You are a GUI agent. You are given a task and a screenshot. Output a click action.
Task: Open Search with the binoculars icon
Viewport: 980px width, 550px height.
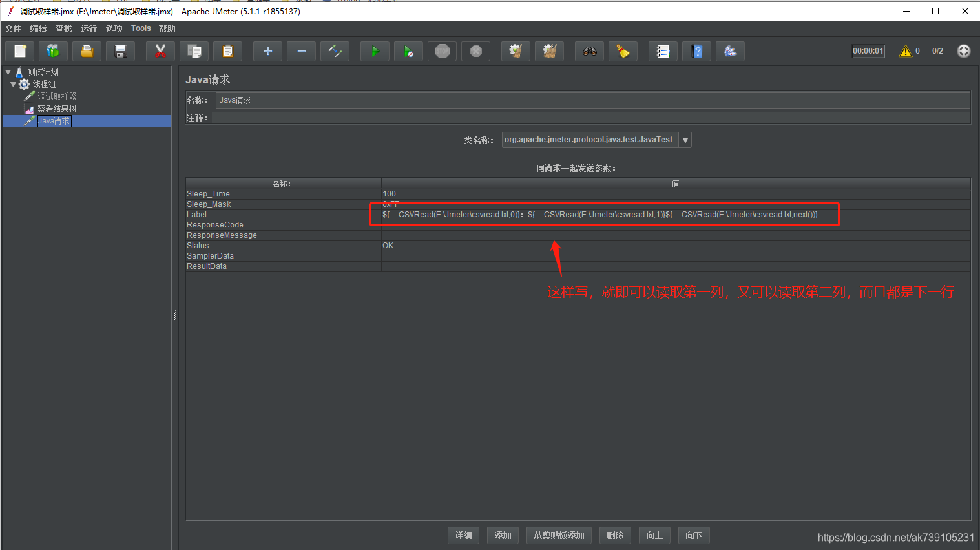pos(590,51)
